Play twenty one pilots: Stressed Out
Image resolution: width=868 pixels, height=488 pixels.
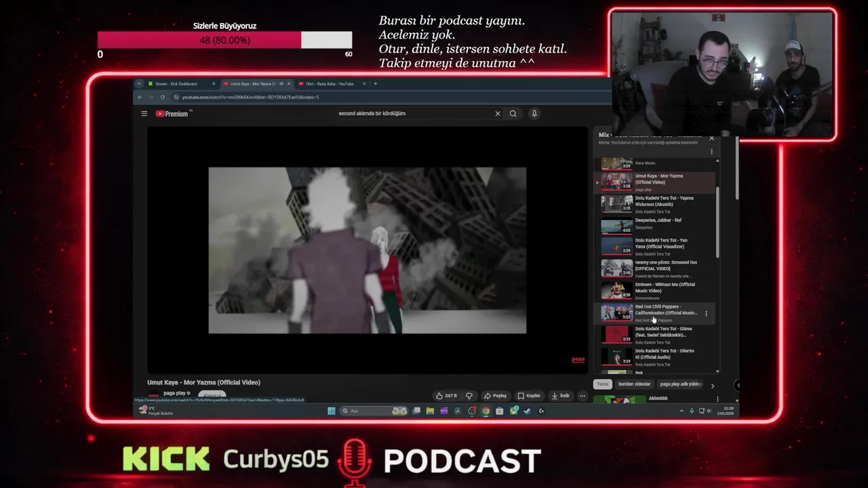[655, 269]
